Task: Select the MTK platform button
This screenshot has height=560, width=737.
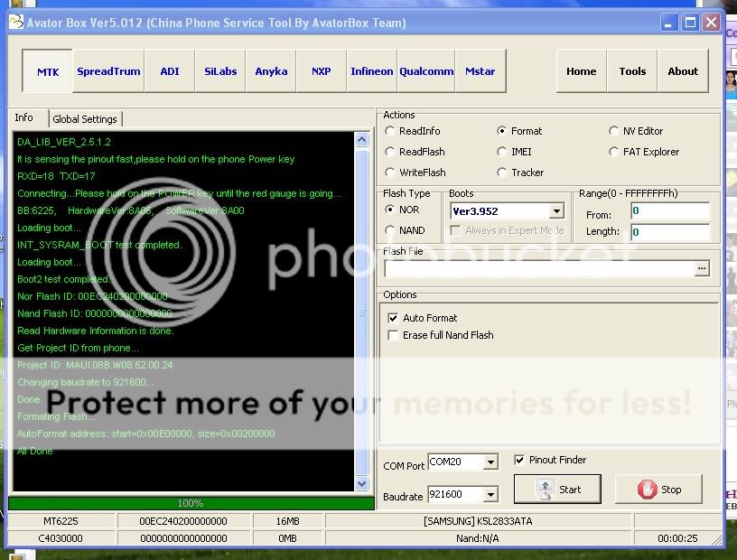Action: [x=48, y=71]
